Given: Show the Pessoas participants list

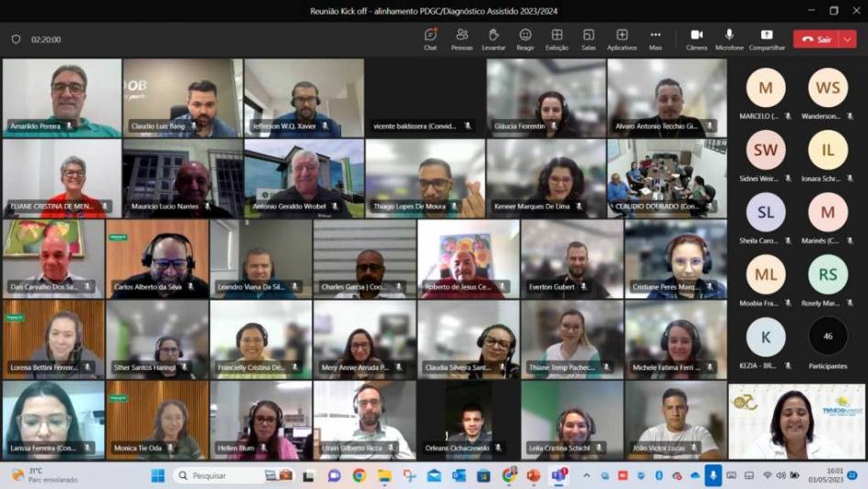Looking at the screenshot, I should point(461,39).
